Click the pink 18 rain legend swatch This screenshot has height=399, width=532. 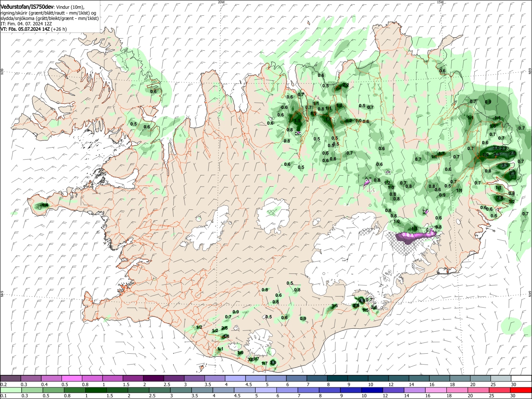(x=456, y=390)
